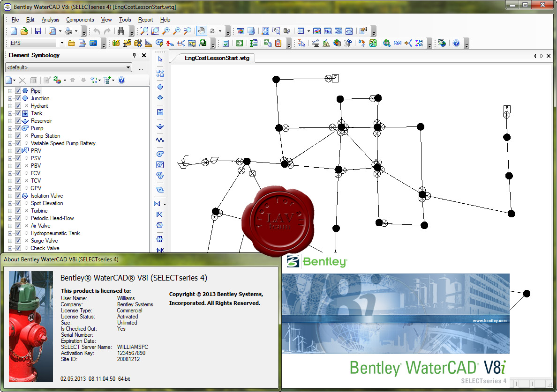Toggle the Hydrant checkbox
This screenshot has height=392, width=557.
[18, 106]
